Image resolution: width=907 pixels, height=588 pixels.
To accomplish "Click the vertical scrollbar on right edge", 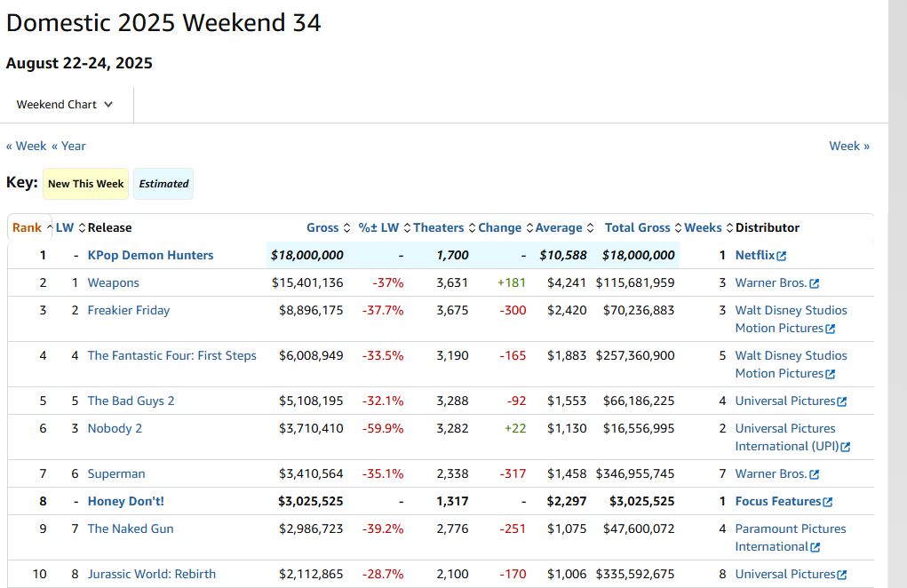I will [x=897, y=293].
